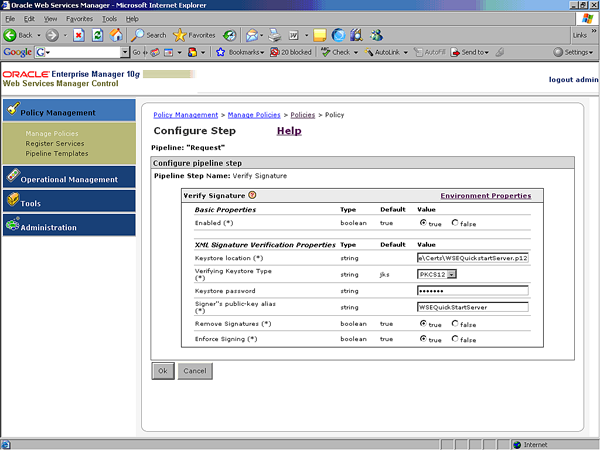Open the Google search box dropdown arrow
Screen dimensions: 600x450
point(125,52)
